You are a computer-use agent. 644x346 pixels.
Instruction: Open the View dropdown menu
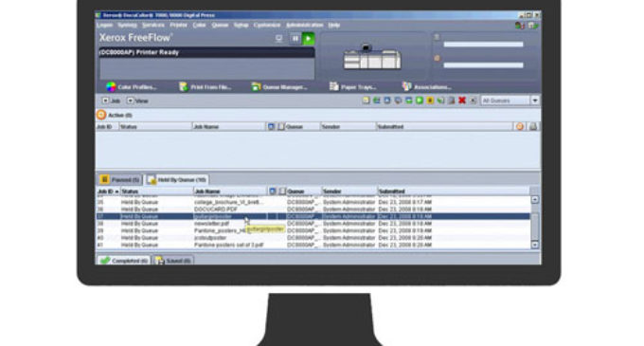pos(137,100)
